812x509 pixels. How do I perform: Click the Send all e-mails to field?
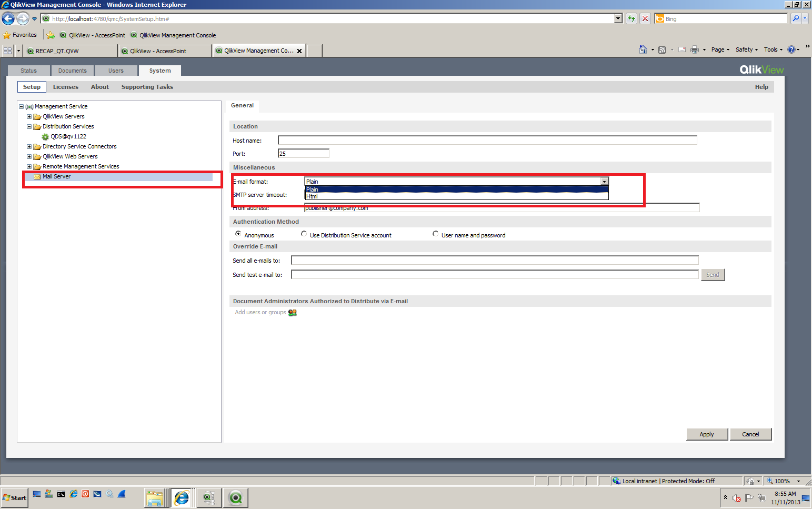pos(495,261)
